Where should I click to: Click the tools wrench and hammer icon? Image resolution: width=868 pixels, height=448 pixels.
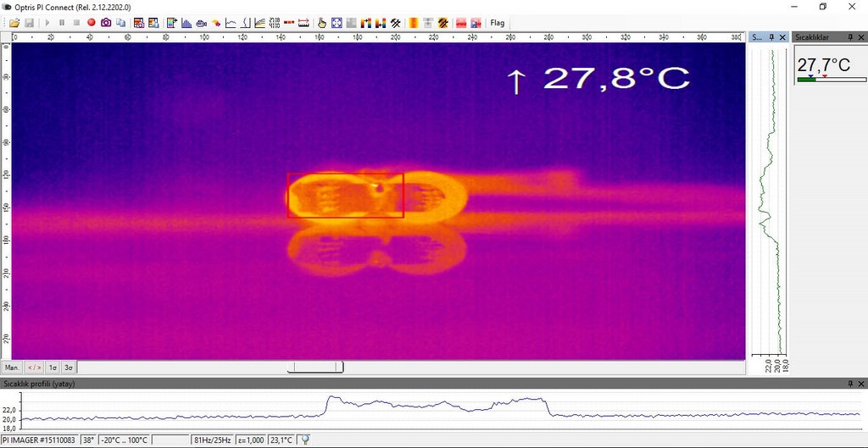tap(394, 23)
